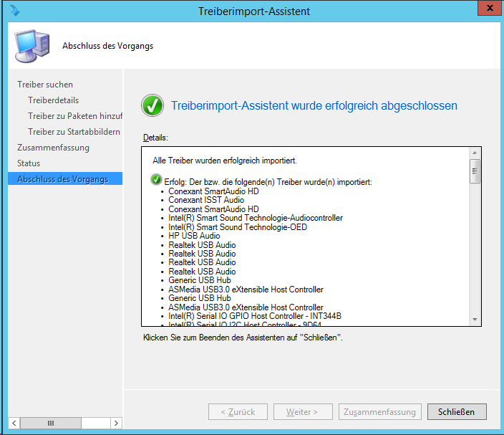Image resolution: width=504 pixels, height=435 pixels.
Task: Select the 'Status' step in the sidebar
Action: coord(29,163)
